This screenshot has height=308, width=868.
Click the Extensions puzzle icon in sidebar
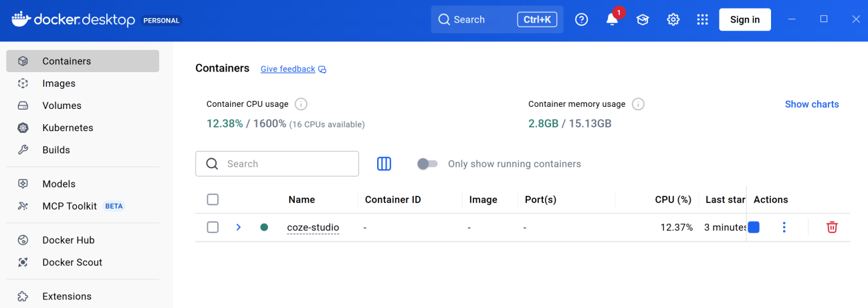coord(23,296)
